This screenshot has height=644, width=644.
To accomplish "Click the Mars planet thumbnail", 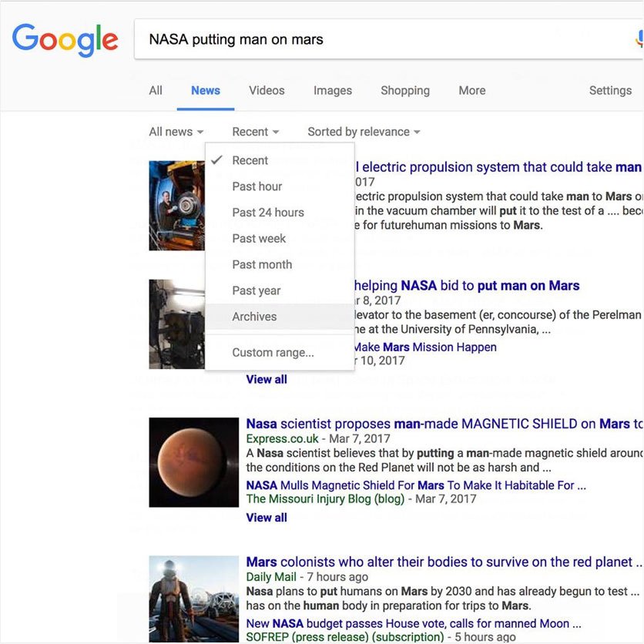I will (x=194, y=462).
